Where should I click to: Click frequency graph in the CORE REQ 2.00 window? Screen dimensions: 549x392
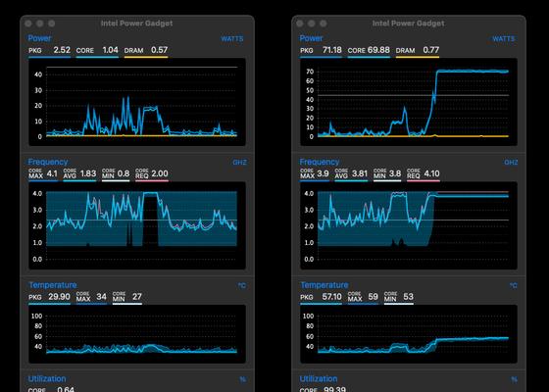click(137, 225)
